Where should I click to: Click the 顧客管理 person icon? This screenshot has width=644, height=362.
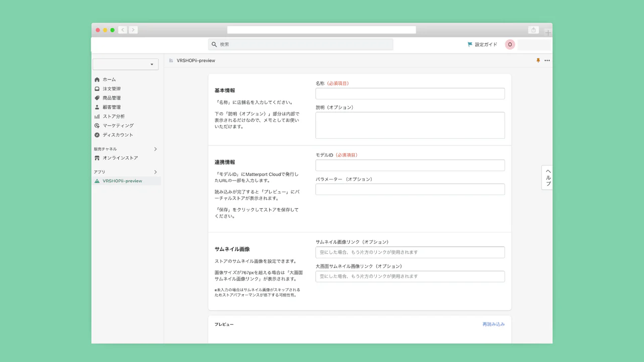coord(97,107)
